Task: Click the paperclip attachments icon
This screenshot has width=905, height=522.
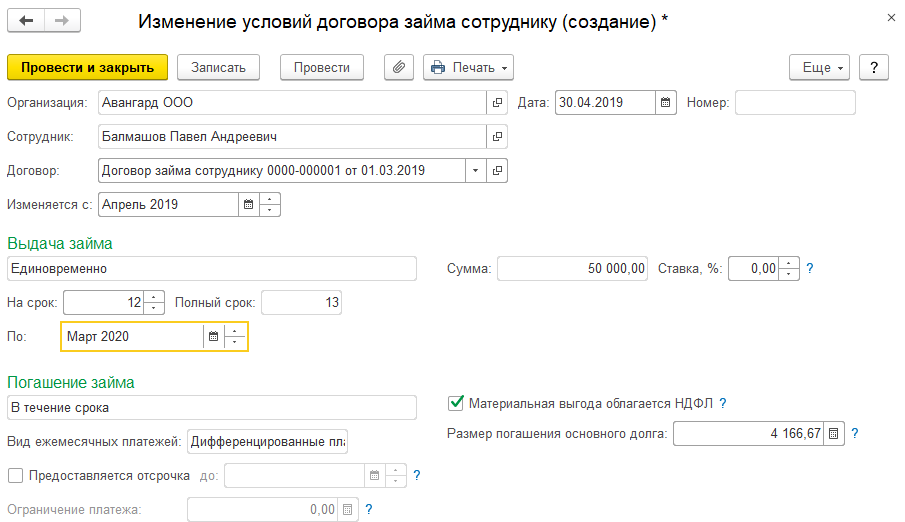Action: 399,67
